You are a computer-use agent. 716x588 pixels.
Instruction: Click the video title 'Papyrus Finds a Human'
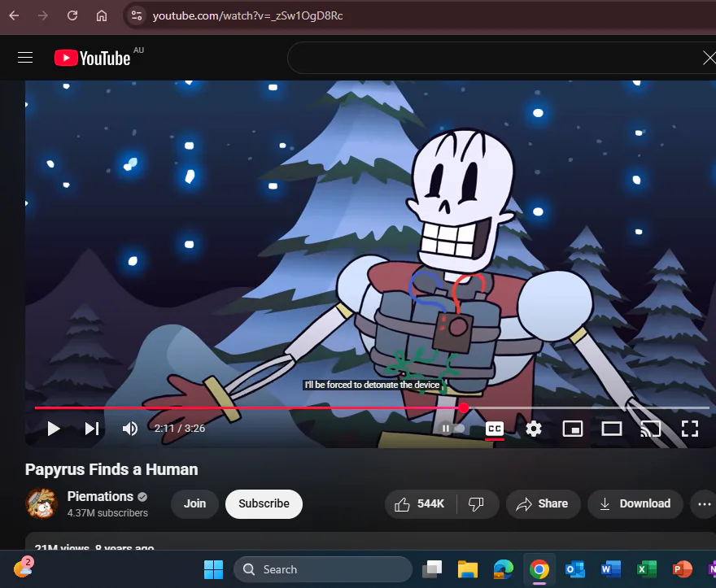coord(111,470)
